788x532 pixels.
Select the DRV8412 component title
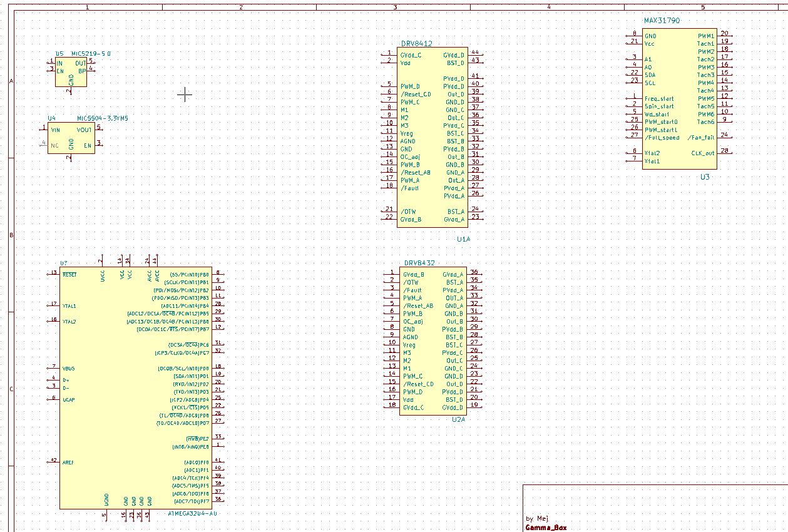click(417, 44)
